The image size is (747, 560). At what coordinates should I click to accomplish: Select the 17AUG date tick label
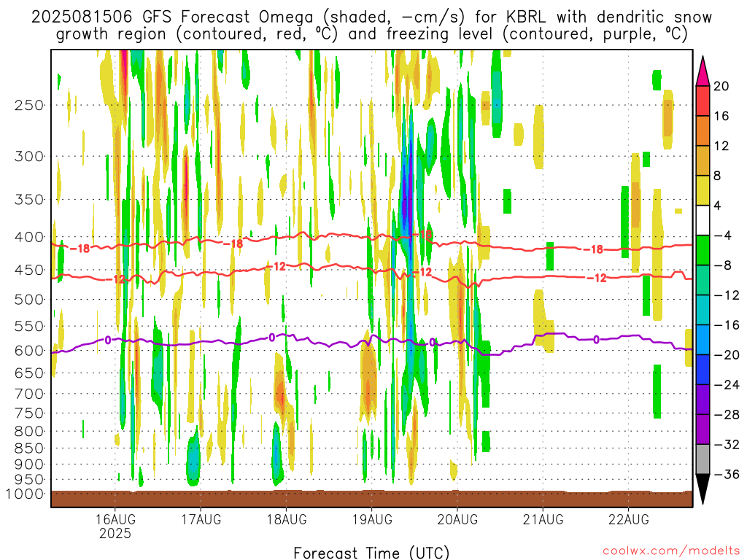click(x=201, y=519)
